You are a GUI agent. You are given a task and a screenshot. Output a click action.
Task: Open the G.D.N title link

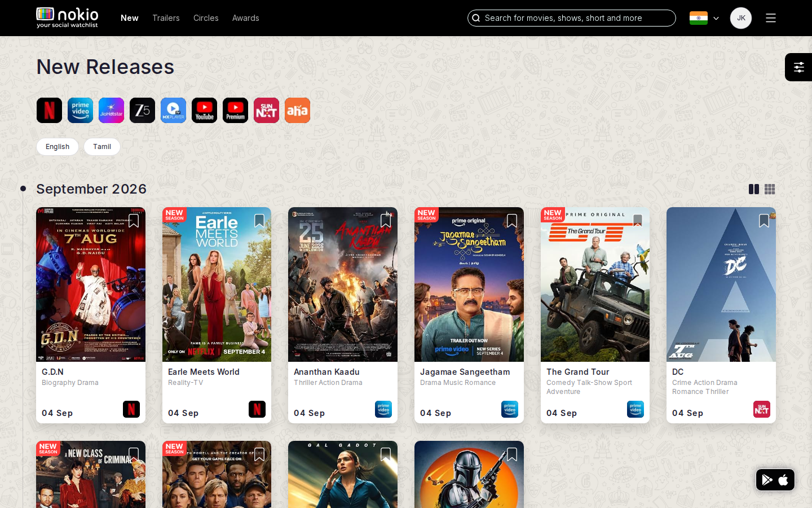point(52,372)
